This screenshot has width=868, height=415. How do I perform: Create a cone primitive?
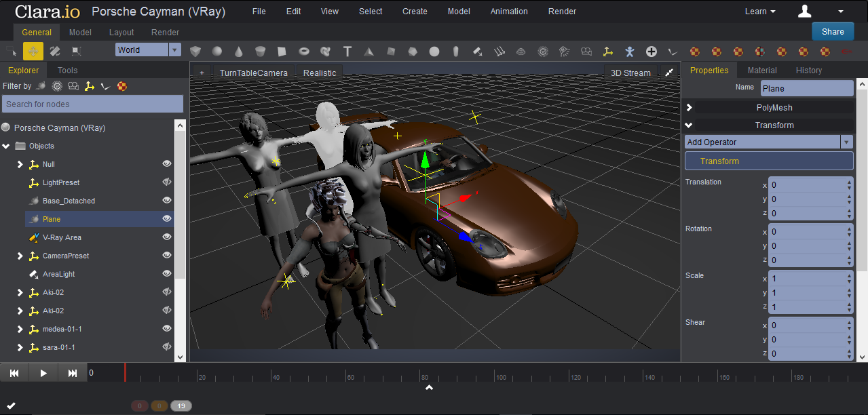pos(239,51)
